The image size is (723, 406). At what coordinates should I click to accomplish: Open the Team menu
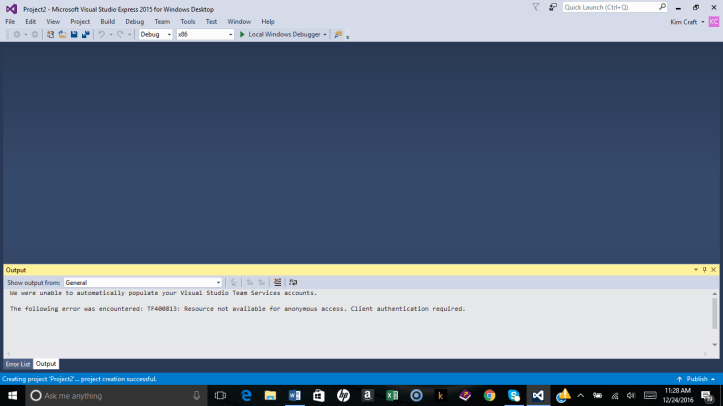point(162,22)
